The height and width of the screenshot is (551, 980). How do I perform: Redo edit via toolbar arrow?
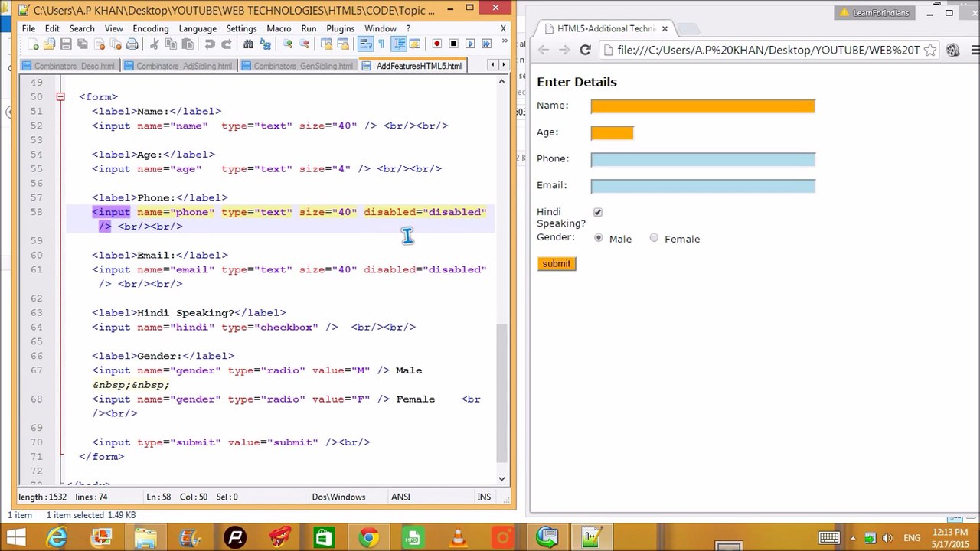(226, 44)
